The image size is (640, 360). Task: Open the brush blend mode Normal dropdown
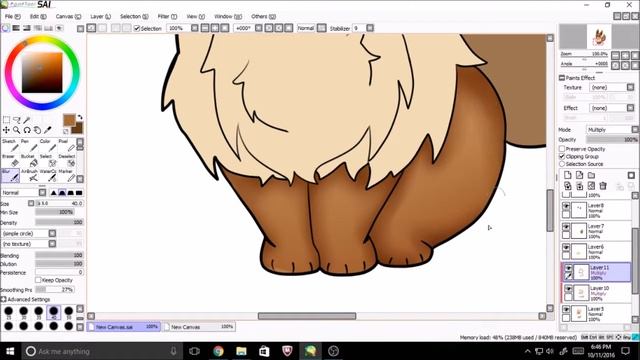tap(24, 193)
